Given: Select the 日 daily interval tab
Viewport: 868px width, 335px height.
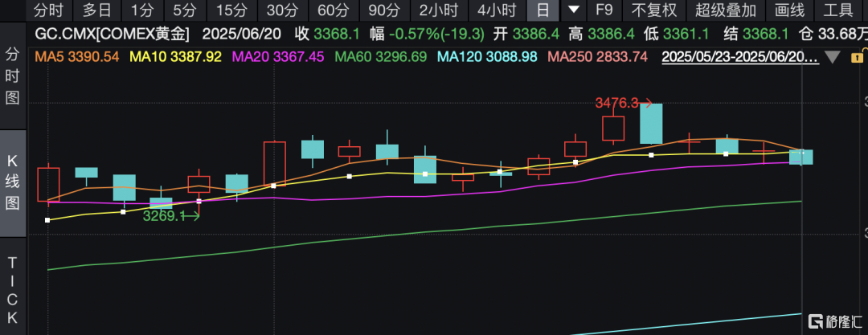Looking at the screenshot, I should (x=542, y=10).
